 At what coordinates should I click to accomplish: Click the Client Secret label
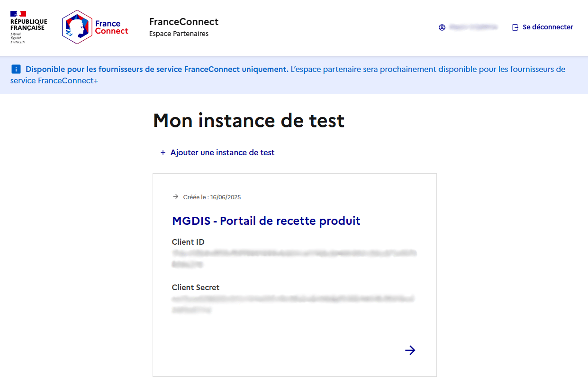click(x=196, y=287)
